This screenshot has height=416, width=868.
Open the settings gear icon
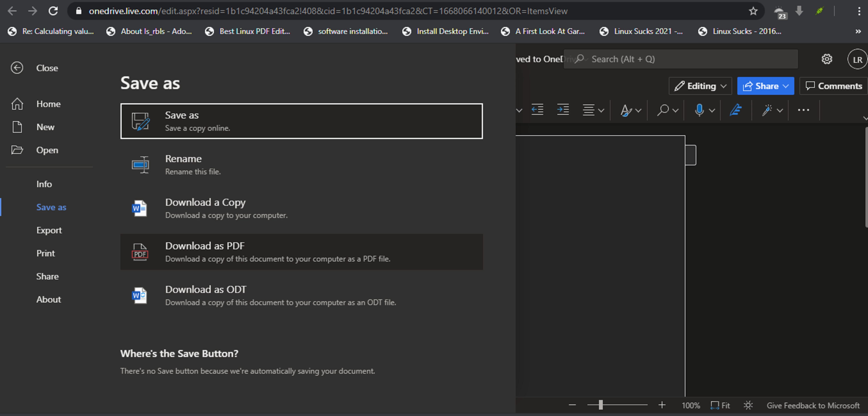point(826,59)
